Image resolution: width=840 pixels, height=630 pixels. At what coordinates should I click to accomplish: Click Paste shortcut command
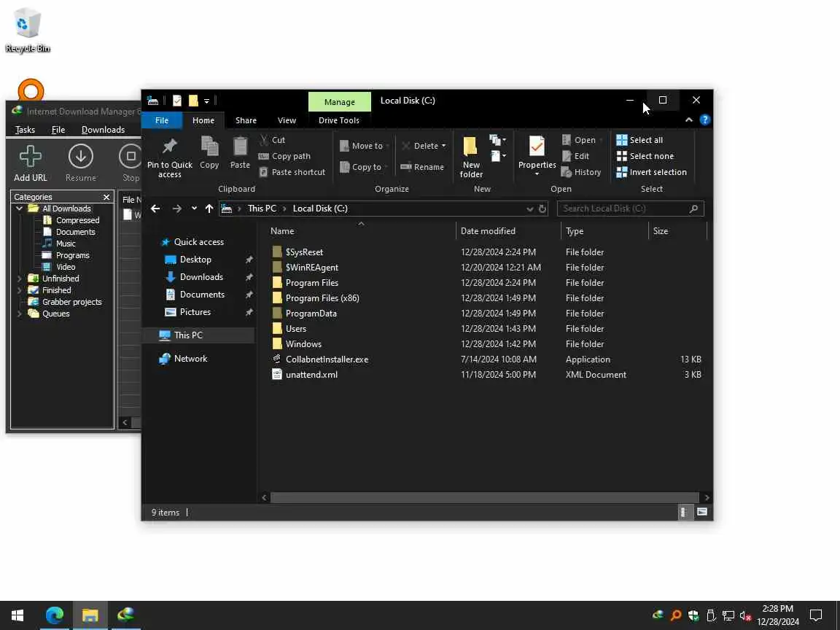tap(292, 172)
